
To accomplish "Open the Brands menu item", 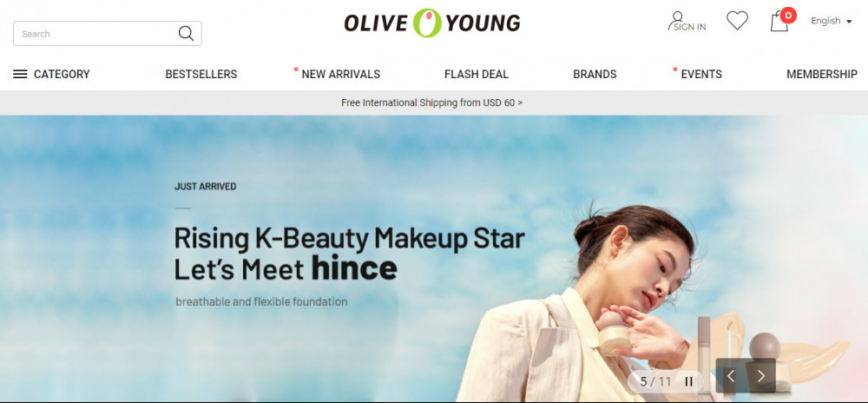I will click(x=595, y=74).
